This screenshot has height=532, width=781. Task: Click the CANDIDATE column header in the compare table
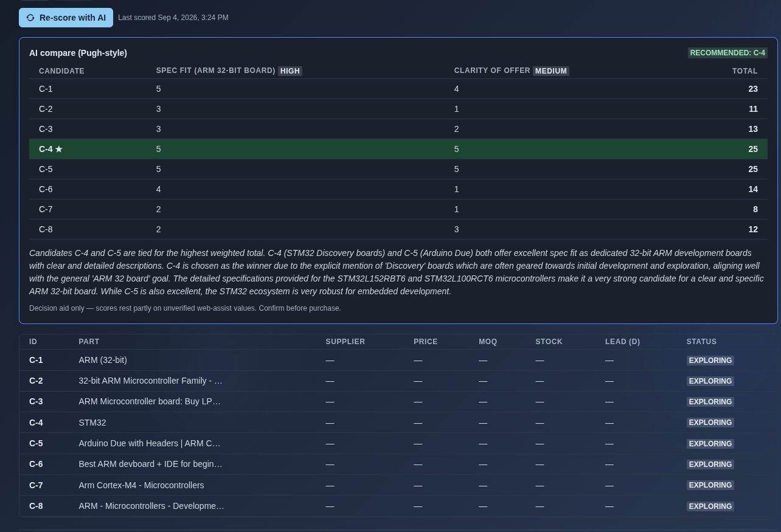pos(61,71)
